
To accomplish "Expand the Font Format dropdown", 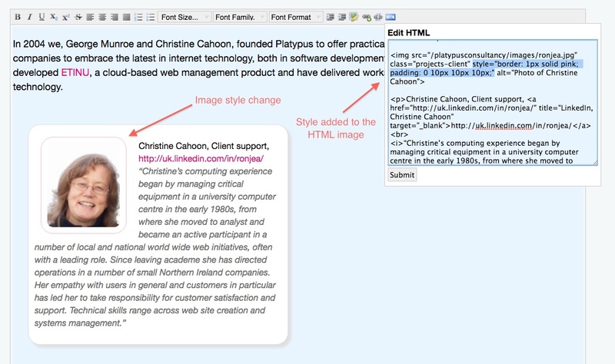I will [x=294, y=16].
